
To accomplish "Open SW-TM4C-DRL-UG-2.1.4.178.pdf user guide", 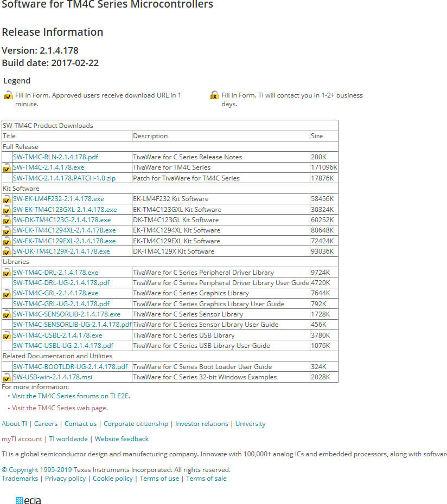I will coord(61,283).
